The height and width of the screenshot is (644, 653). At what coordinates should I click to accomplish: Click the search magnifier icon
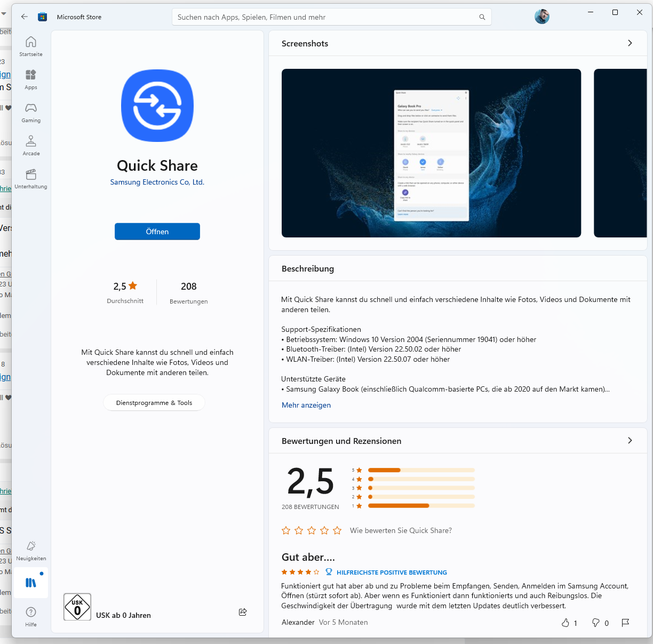pos(482,17)
